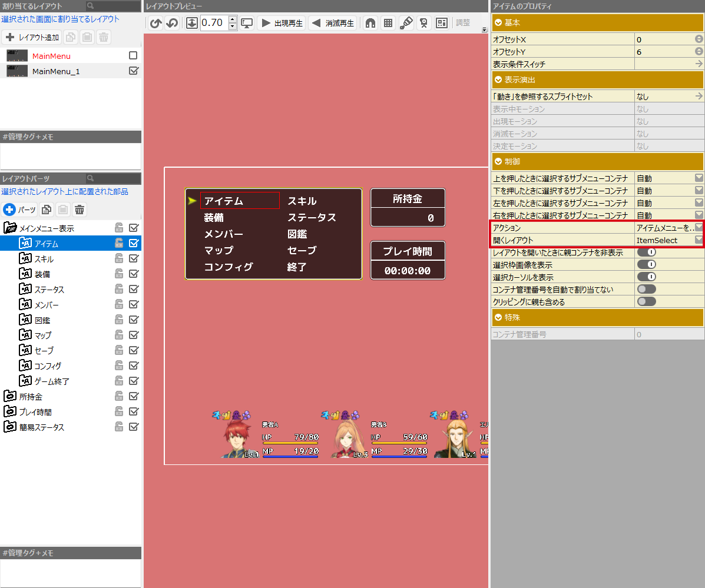Screen dimensions: 705x588
Task: Open the 開くレイアウト dropdown
Action: (x=699, y=240)
